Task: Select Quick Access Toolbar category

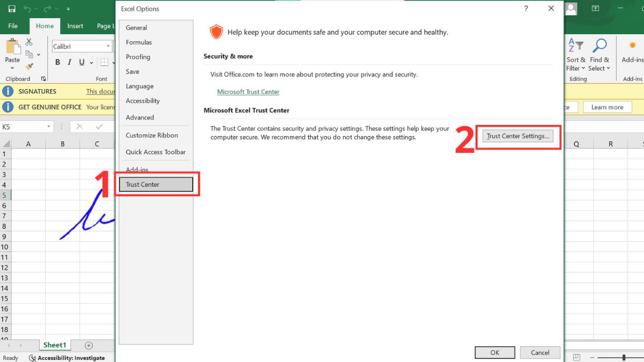Action: (x=156, y=152)
